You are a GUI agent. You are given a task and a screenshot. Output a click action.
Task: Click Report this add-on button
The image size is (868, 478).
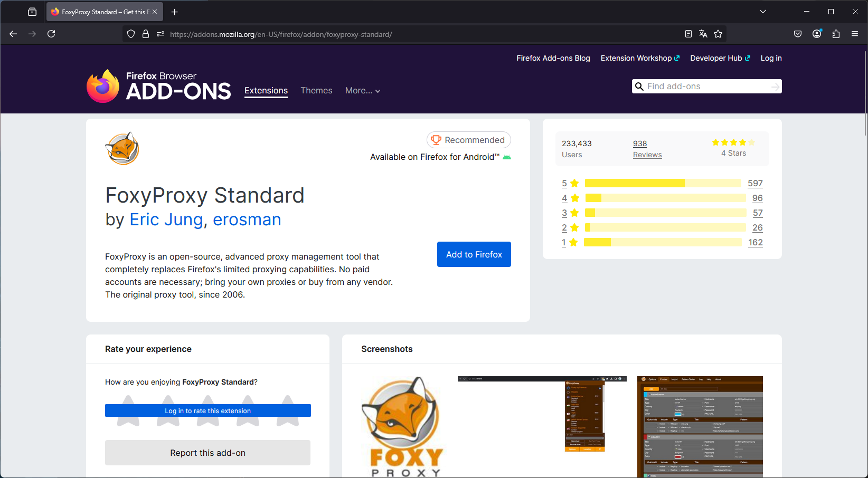(208, 453)
